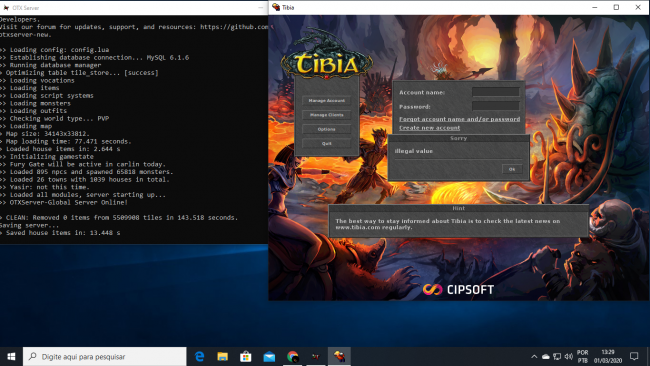650x366 pixels.
Task: Click the Quit button in Tibia
Action: pos(327,143)
